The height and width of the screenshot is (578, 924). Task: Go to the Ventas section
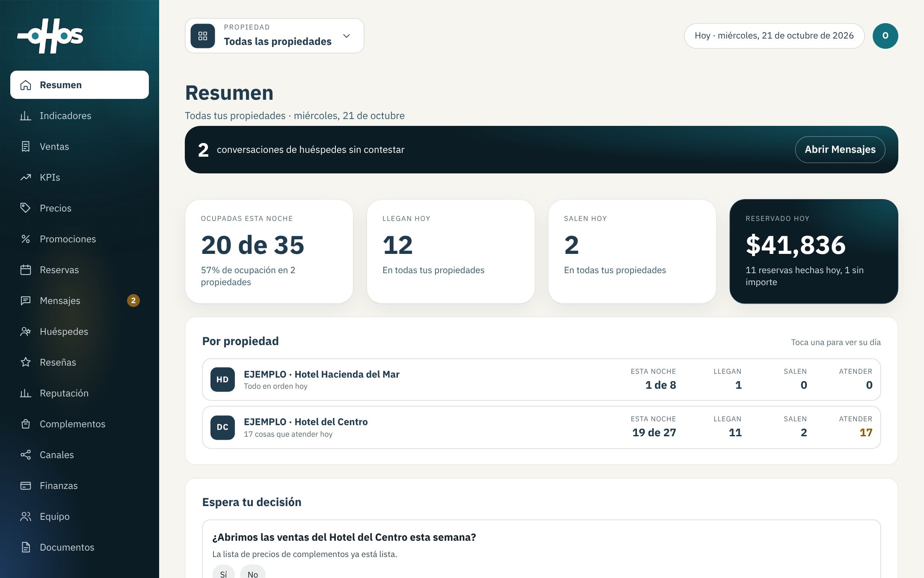[80, 146]
